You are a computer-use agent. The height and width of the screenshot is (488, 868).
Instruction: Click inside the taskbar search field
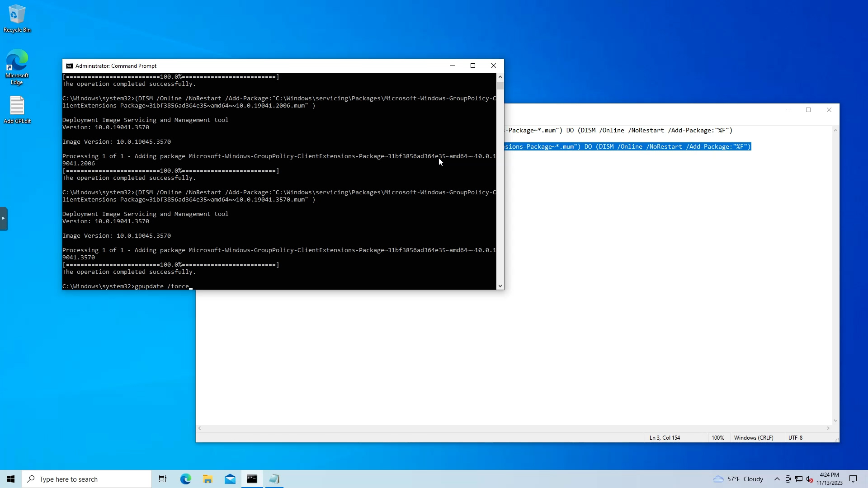point(86,479)
